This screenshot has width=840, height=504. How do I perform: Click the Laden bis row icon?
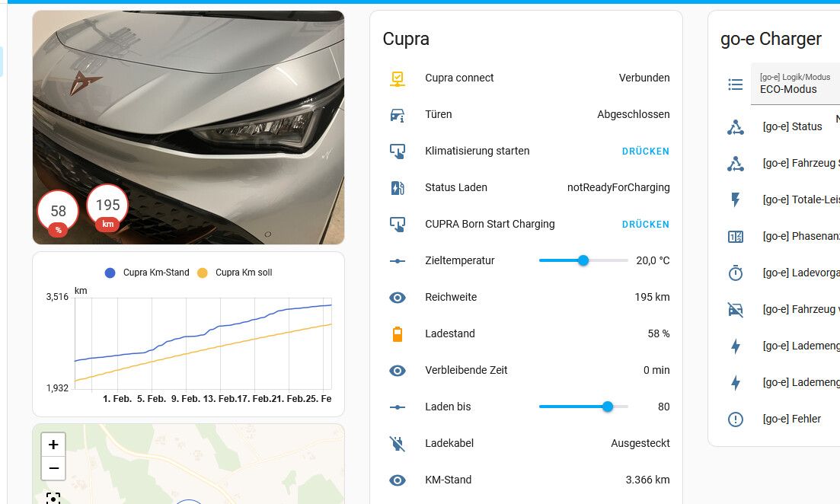point(397,407)
